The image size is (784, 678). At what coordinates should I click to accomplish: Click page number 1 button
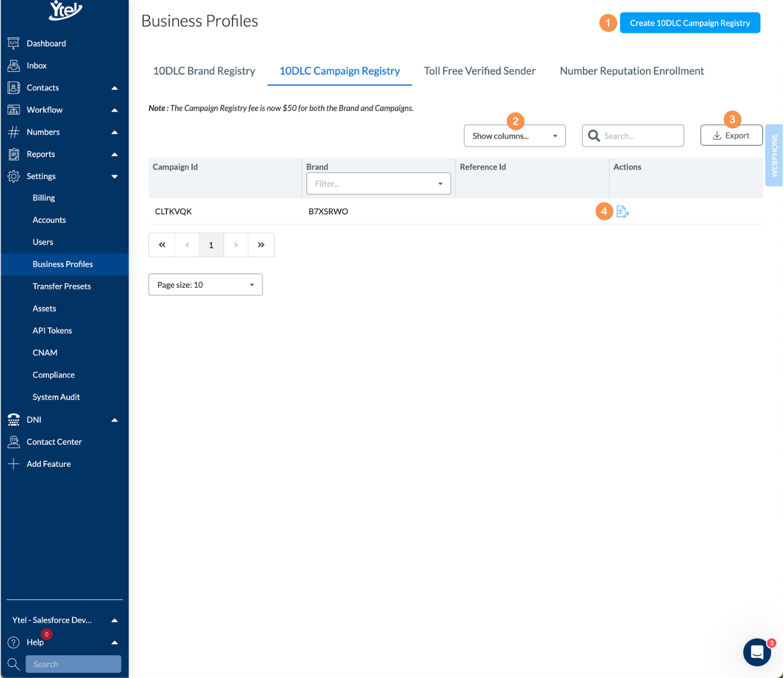click(211, 245)
